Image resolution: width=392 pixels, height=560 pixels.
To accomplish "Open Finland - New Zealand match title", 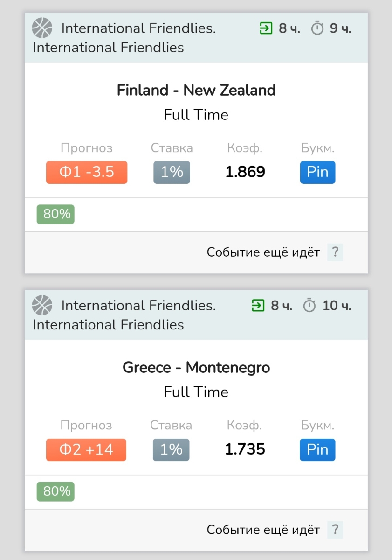I will 196,90.
